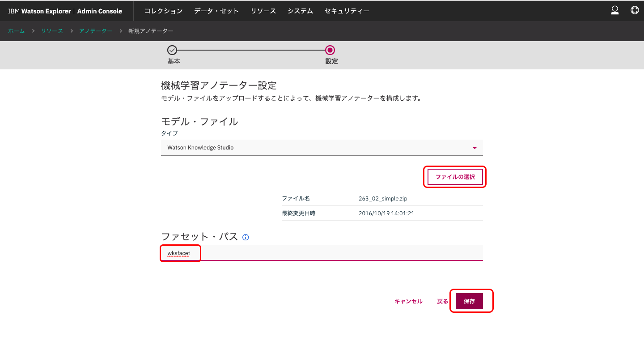Open the タイプ dropdown arrow
The image size is (644, 354).
click(x=475, y=148)
